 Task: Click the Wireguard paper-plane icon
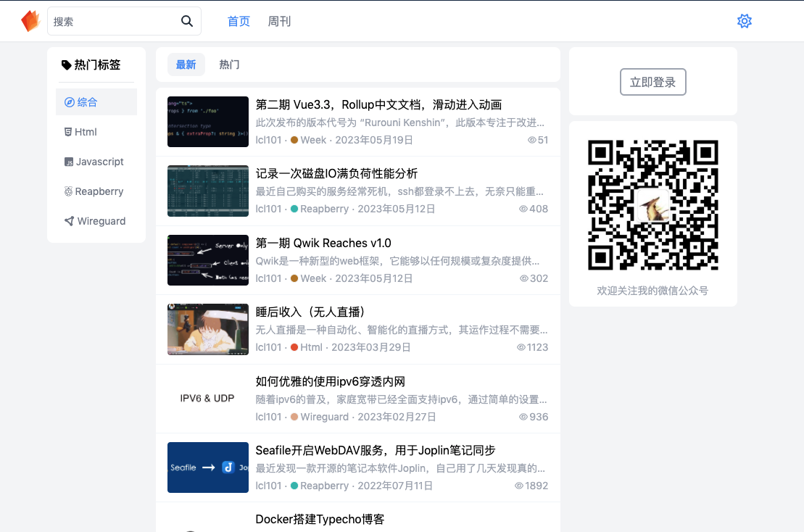pos(69,221)
